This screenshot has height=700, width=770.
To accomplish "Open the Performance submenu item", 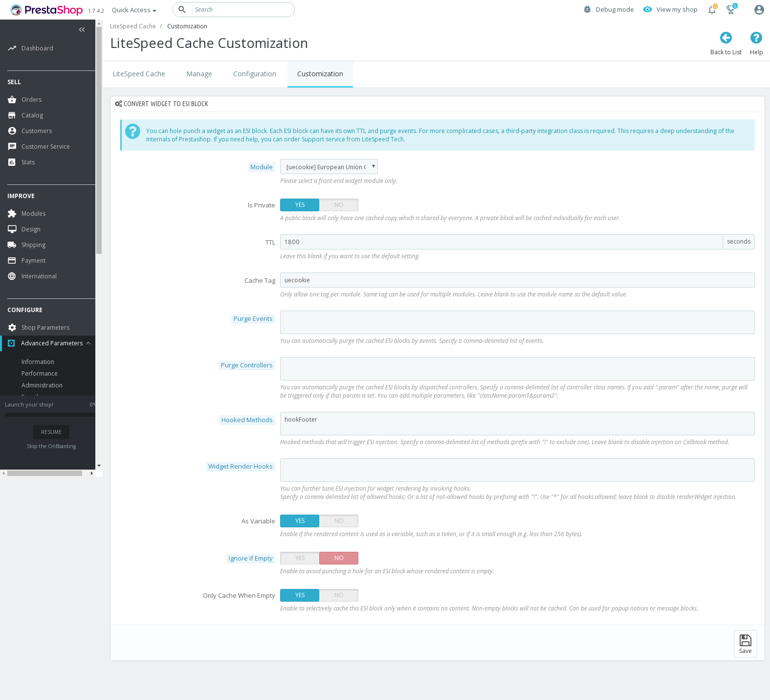I will point(40,373).
